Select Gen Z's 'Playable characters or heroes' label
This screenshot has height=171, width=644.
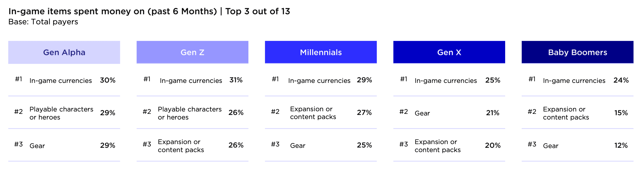(x=190, y=113)
